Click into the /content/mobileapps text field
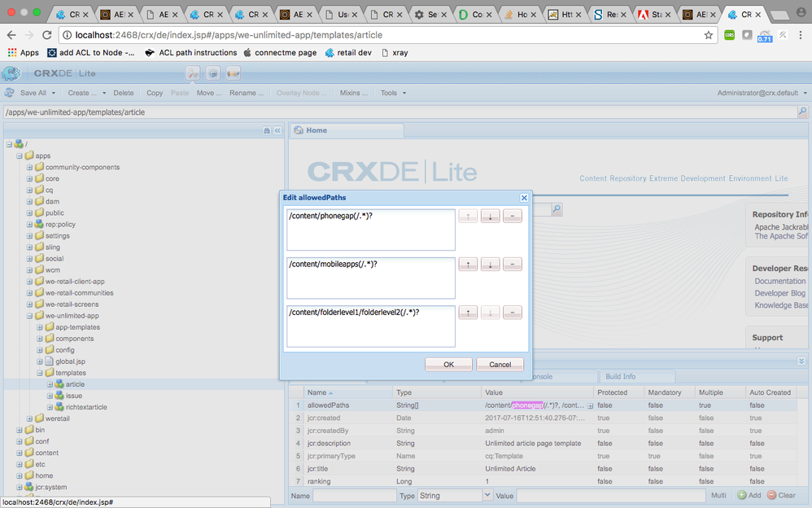This screenshot has height=508, width=812. point(370,278)
